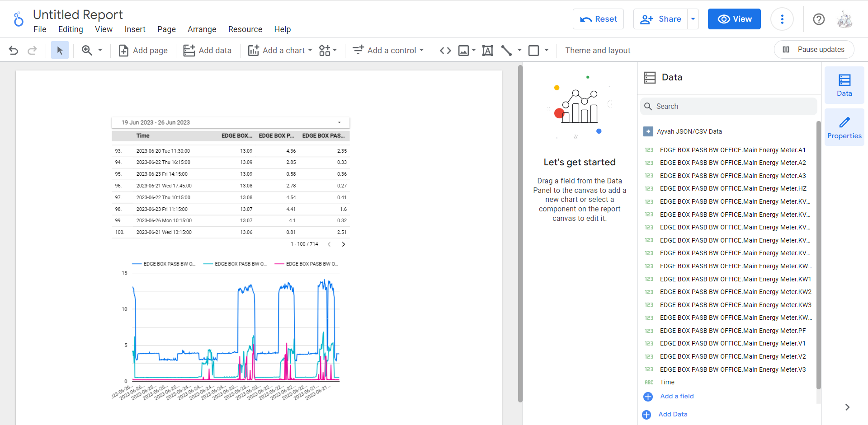Click table row 2023-06-20 Tue 11:30:00
The height and width of the screenshot is (425, 868).
click(231, 151)
